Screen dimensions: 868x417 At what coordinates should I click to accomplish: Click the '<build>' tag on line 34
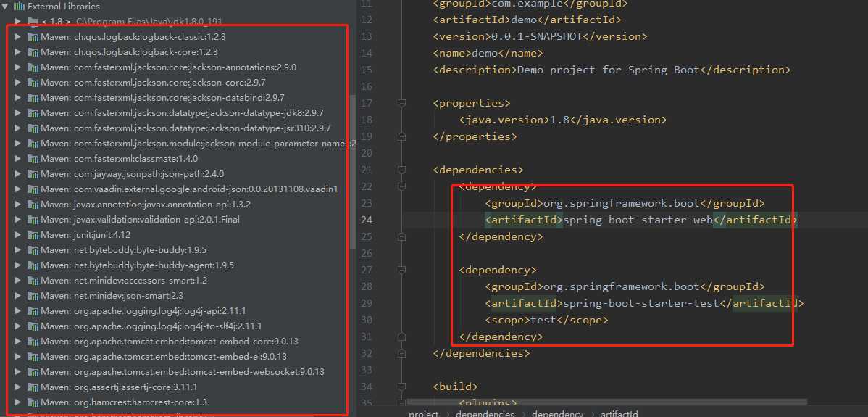456,387
